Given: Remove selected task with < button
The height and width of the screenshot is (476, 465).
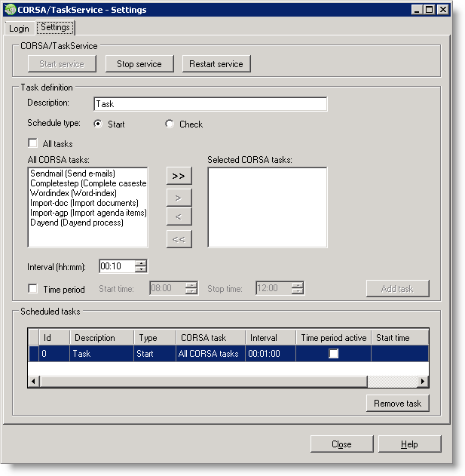Looking at the screenshot, I should click(x=179, y=217).
